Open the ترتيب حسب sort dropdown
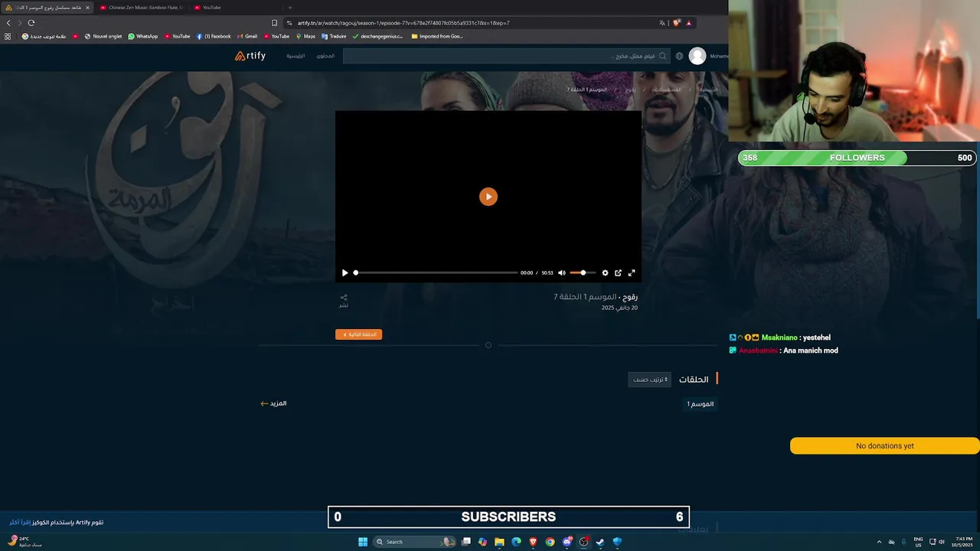The image size is (980, 551). pyautogui.click(x=650, y=380)
